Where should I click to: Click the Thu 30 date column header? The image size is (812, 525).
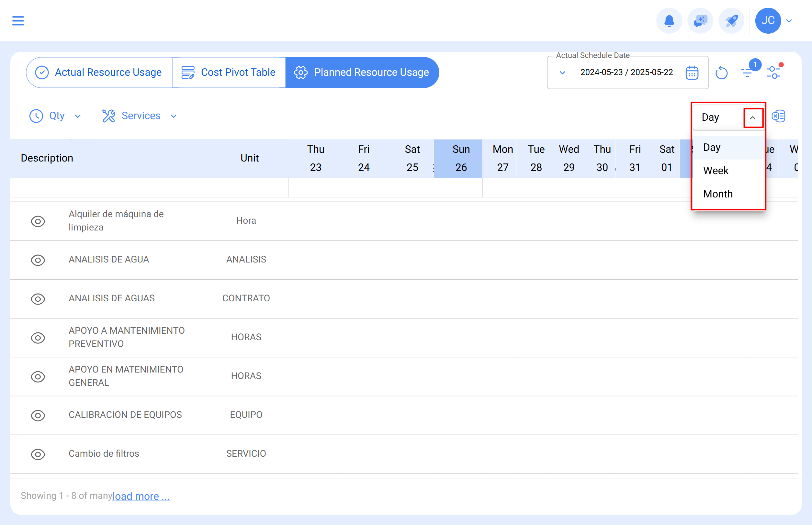pos(602,159)
